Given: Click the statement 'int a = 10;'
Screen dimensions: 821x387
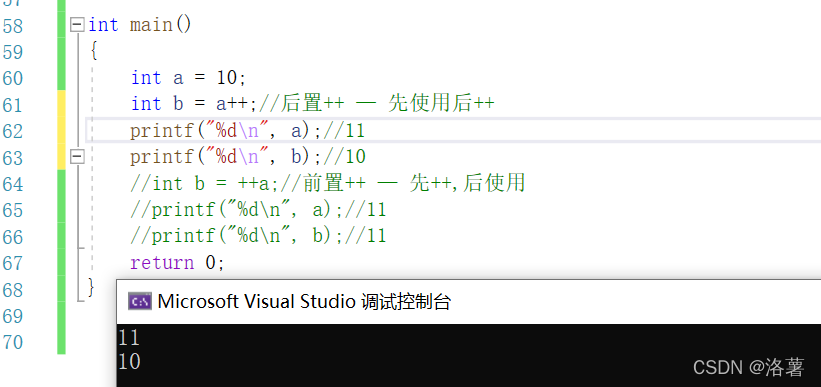Looking at the screenshot, I should (x=188, y=78).
